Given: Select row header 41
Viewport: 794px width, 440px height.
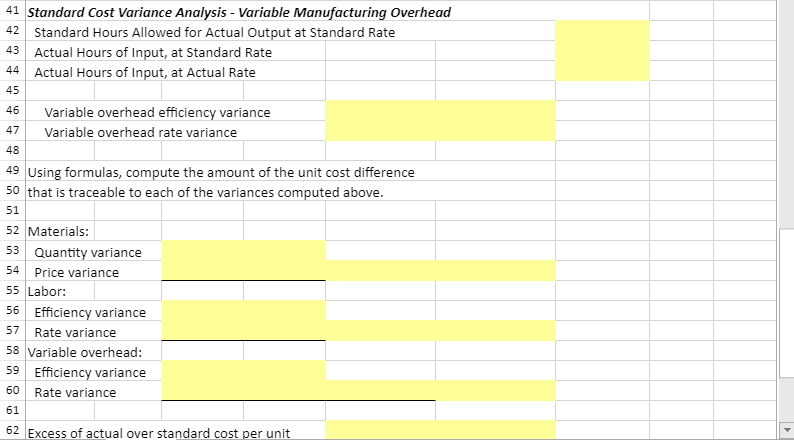Looking at the screenshot, I should (x=13, y=10).
